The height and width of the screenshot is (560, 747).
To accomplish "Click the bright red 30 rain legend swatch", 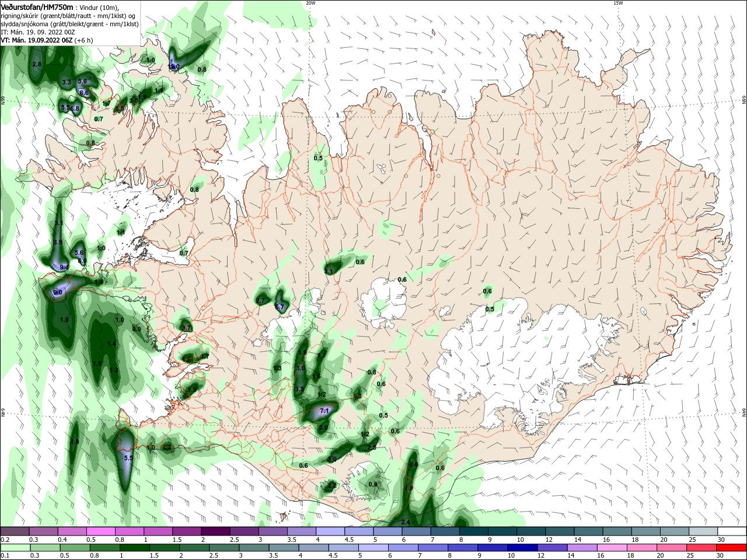I will tap(731, 548).
